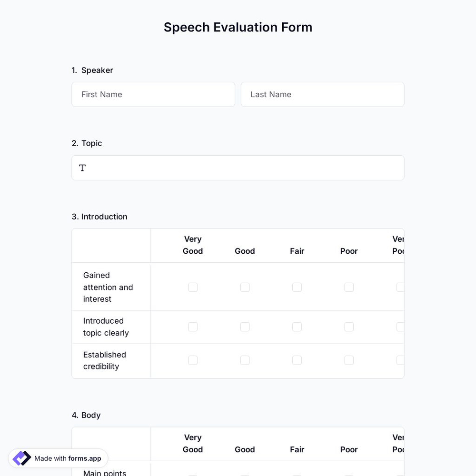Click the First Name input field
The height and width of the screenshot is (476, 476).
click(153, 94)
